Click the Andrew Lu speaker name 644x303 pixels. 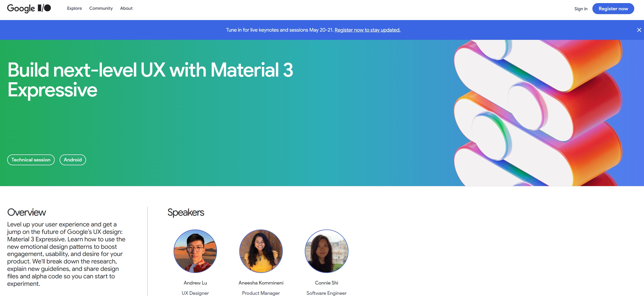pos(195,283)
